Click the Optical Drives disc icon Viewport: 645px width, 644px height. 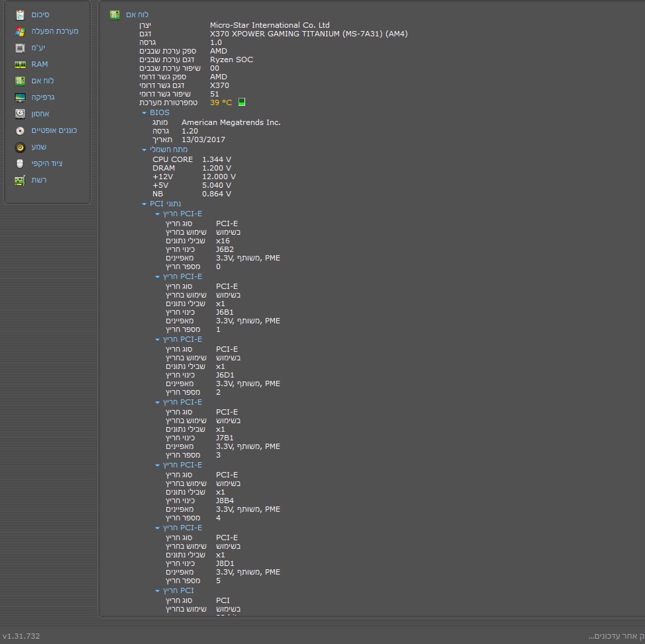click(20, 131)
